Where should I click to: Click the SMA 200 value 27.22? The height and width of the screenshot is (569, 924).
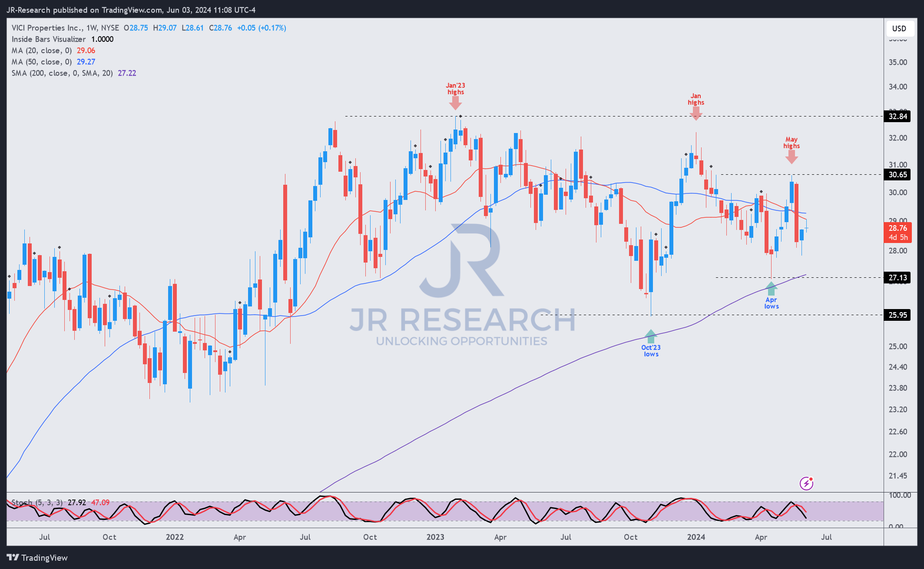127,73
